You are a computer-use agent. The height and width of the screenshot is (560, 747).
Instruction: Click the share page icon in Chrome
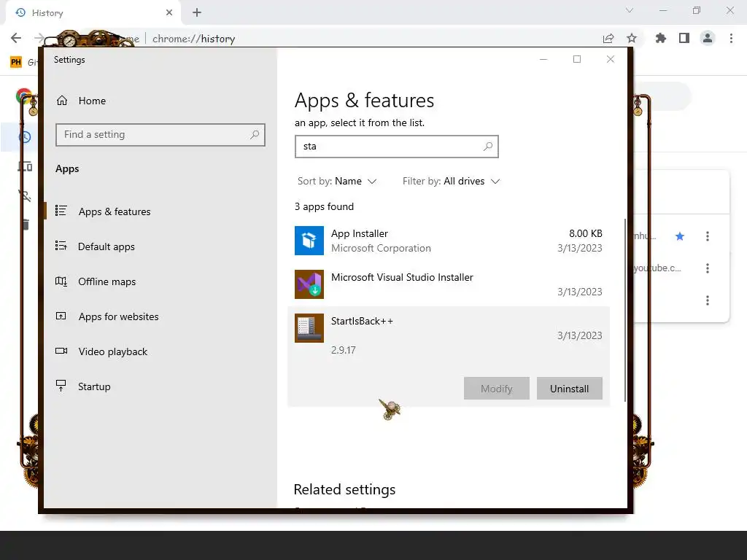pyautogui.click(x=608, y=39)
